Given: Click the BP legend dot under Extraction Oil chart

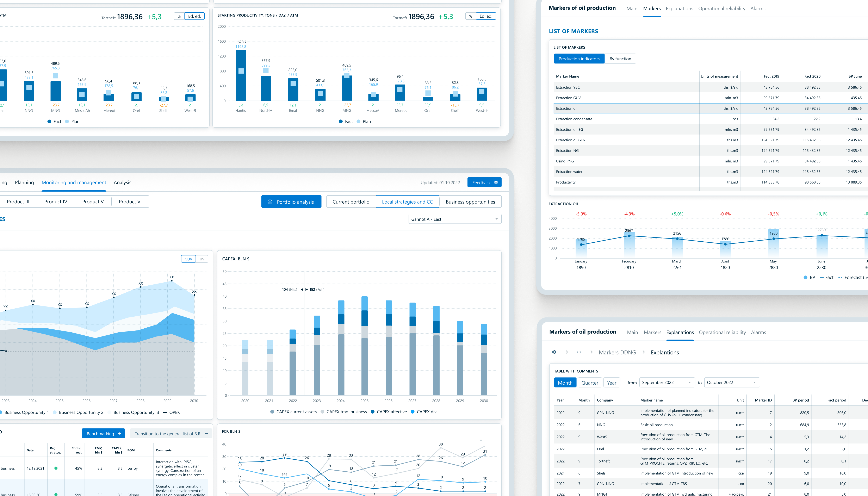Looking at the screenshot, I should 805,277.
